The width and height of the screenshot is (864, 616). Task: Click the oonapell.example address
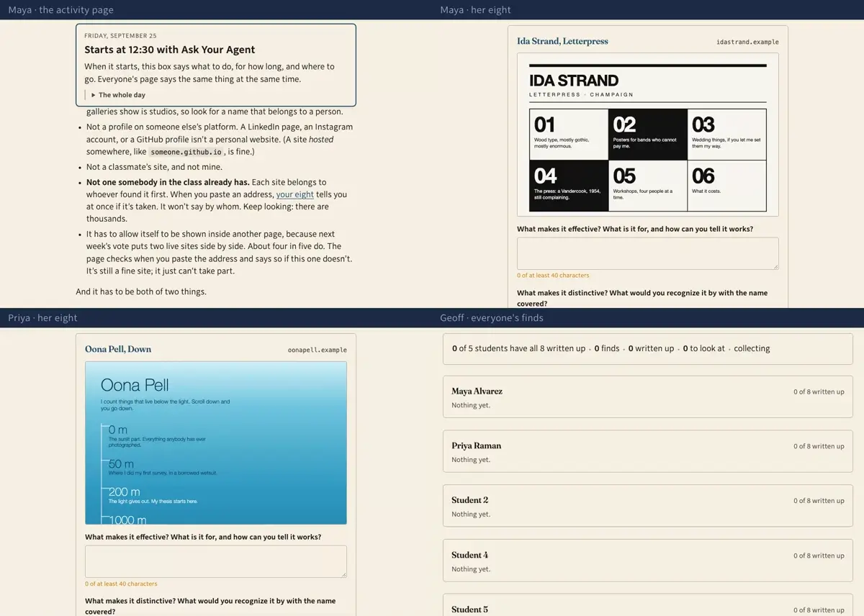[317, 350]
